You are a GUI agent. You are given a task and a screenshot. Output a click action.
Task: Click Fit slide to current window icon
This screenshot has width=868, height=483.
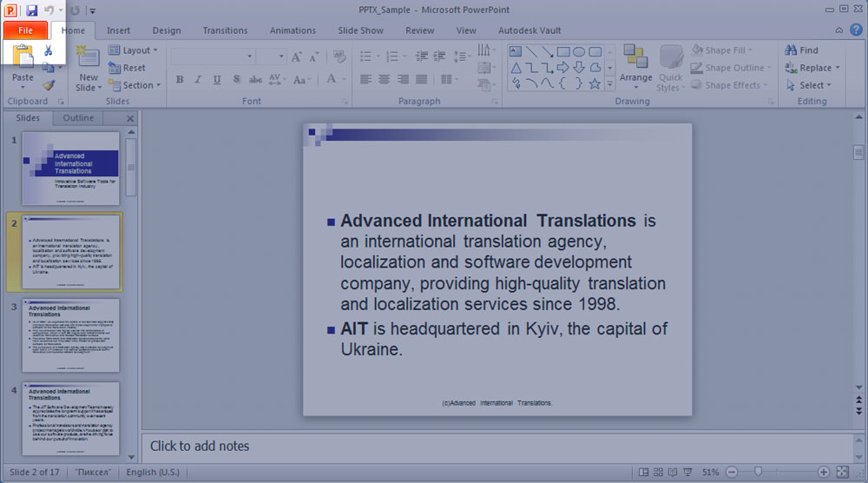tap(842, 472)
